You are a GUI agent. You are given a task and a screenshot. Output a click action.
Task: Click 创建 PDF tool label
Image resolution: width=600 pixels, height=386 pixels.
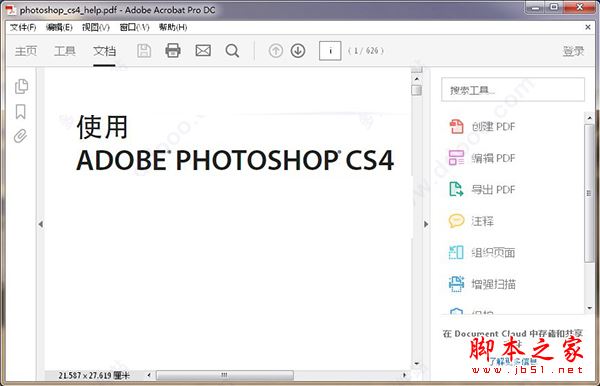pyautogui.click(x=493, y=126)
